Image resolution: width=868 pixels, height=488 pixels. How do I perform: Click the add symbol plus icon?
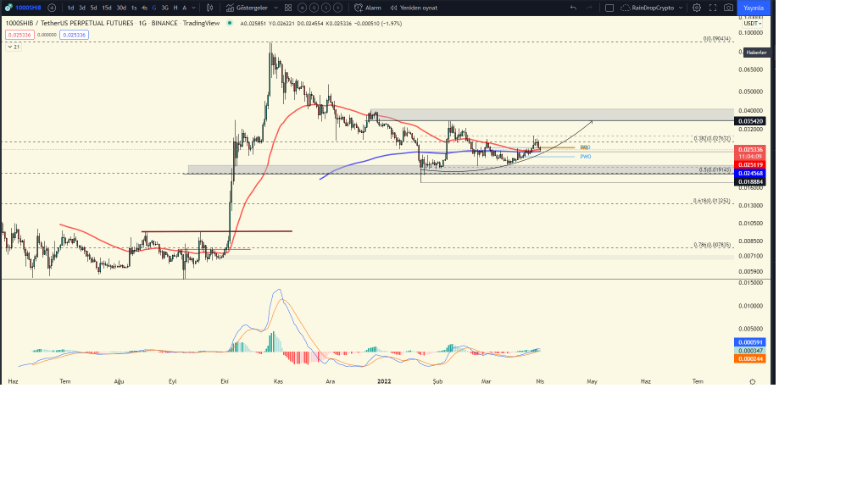tap(52, 8)
